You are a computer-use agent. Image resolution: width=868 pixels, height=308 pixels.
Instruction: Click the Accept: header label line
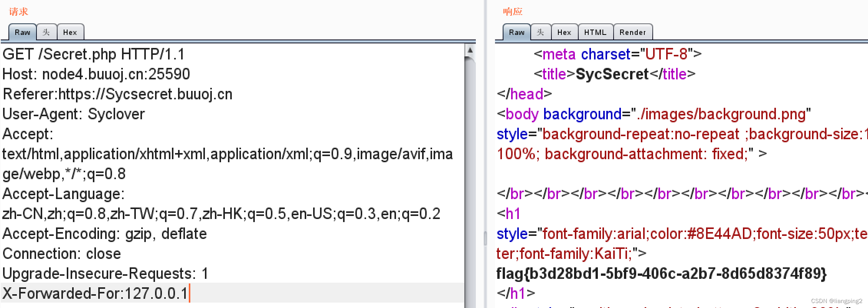point(28,134)
